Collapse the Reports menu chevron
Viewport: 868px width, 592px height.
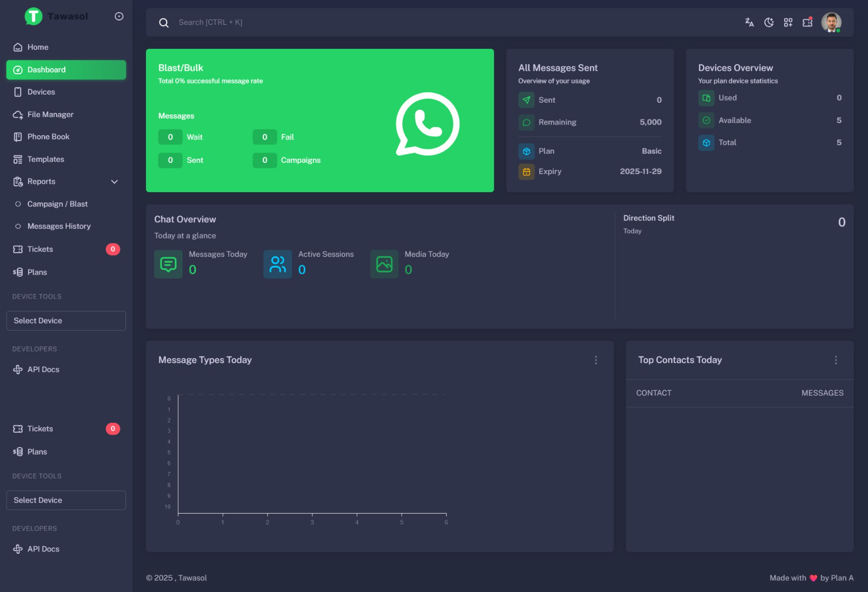tap(114, 182)
